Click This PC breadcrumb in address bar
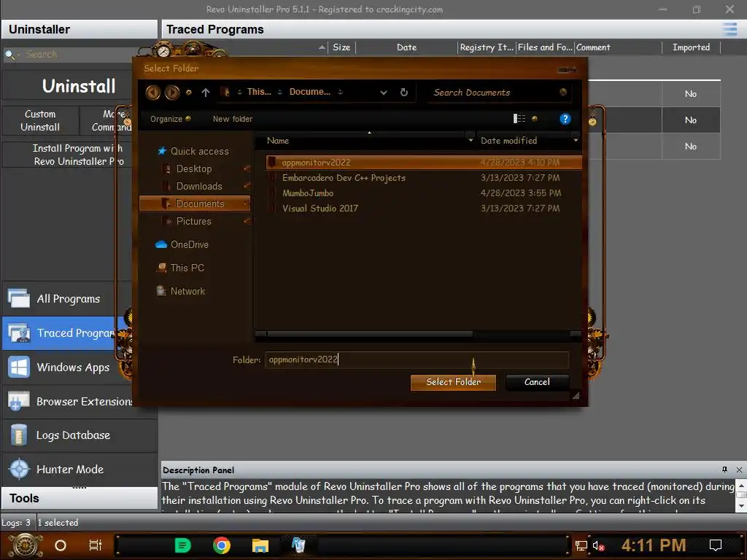This screenshot has width=747, height=560. pyautogui.click(x=259, y=92)
